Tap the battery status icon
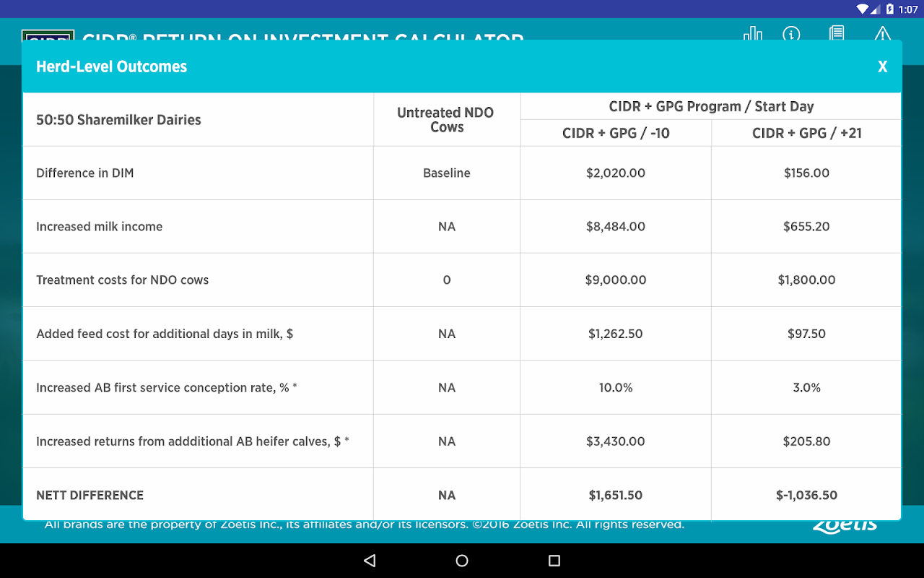 point(890,9)
